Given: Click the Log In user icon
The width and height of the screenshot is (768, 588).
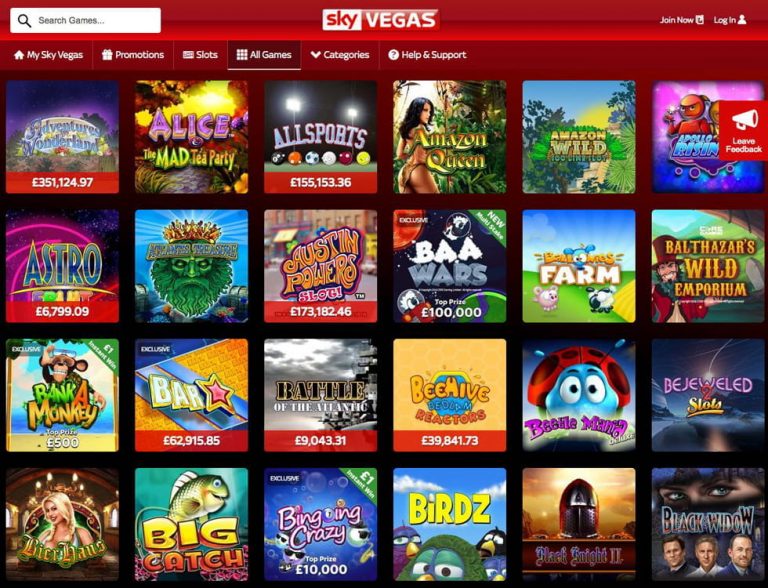Looking at the screenshot, I should tap(742, 20).
